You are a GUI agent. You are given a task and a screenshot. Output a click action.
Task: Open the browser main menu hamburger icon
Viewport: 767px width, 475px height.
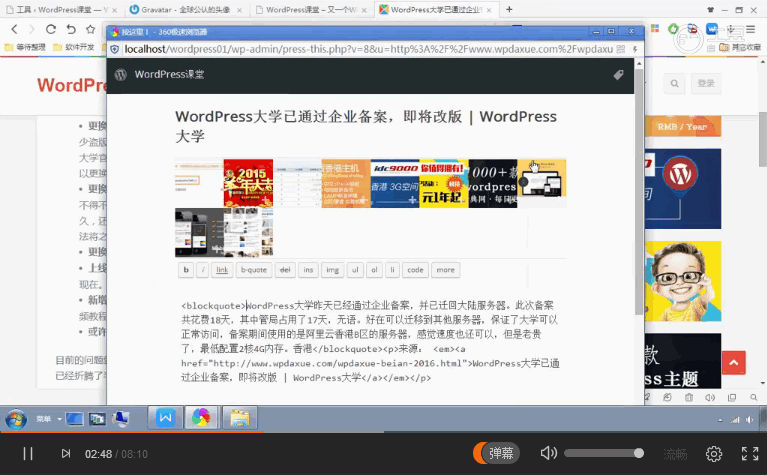(x=751, y=30)
